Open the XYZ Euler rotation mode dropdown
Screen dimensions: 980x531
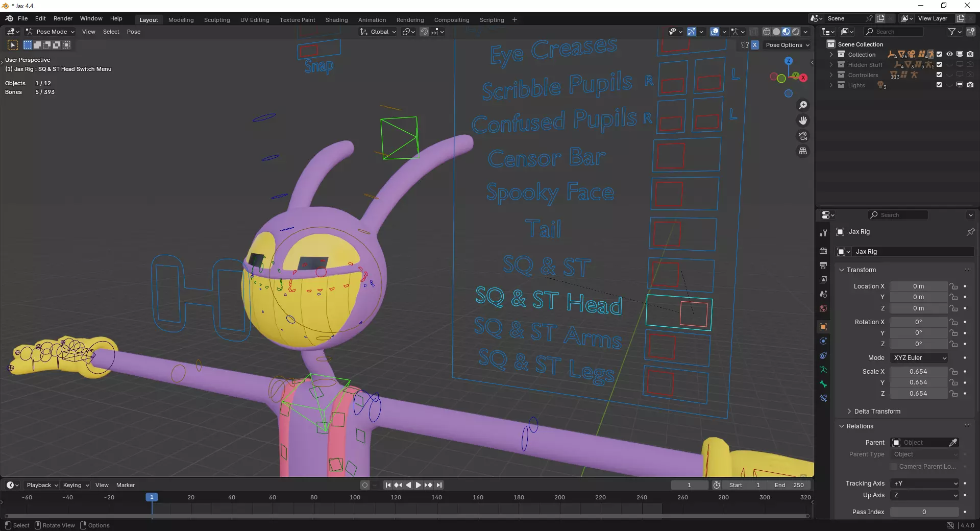click(x=920, y=358)
